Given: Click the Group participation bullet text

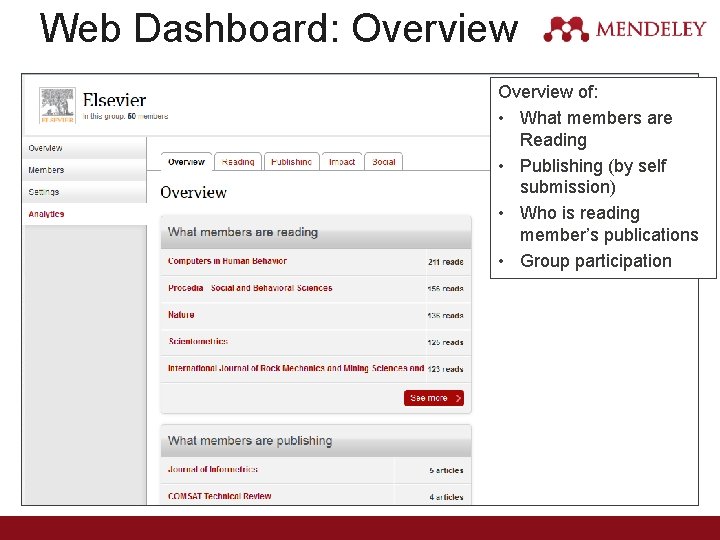Looking at the screenshot, I should click(596, 261).
